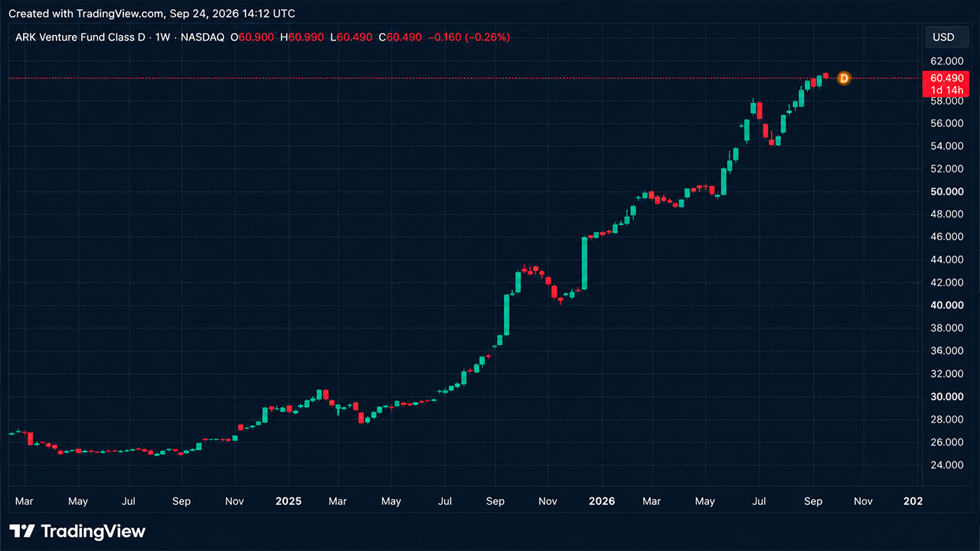Click the 62.000 price axis label

point(947,61)
